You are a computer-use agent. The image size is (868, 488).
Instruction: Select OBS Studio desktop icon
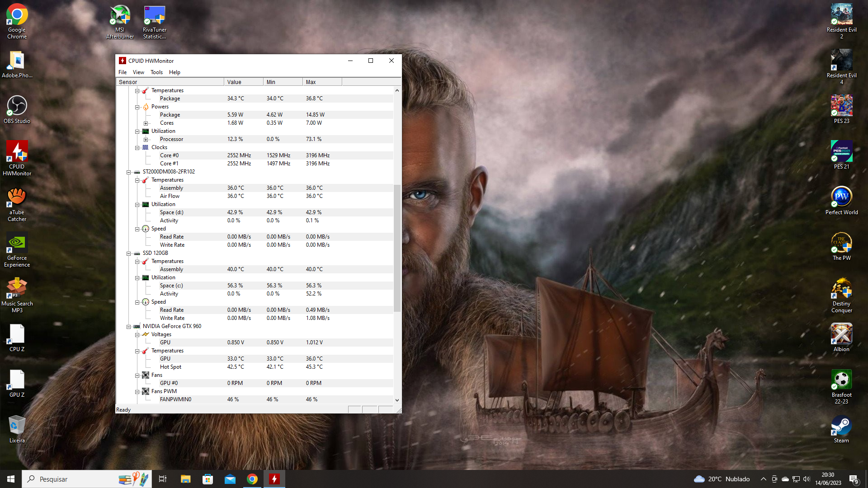pos(17,110)
